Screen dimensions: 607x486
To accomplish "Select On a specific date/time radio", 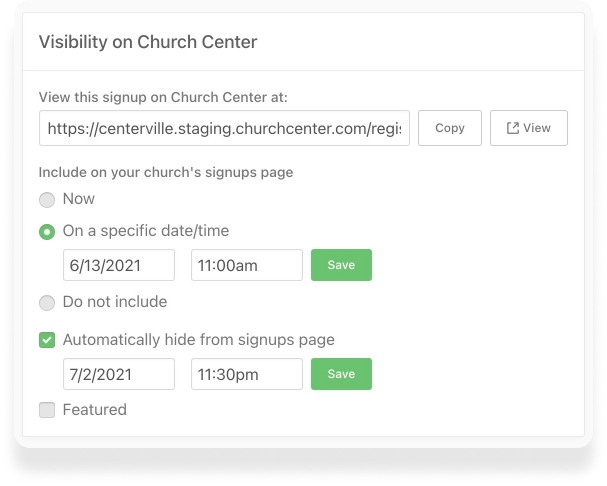I will (47, 232).
